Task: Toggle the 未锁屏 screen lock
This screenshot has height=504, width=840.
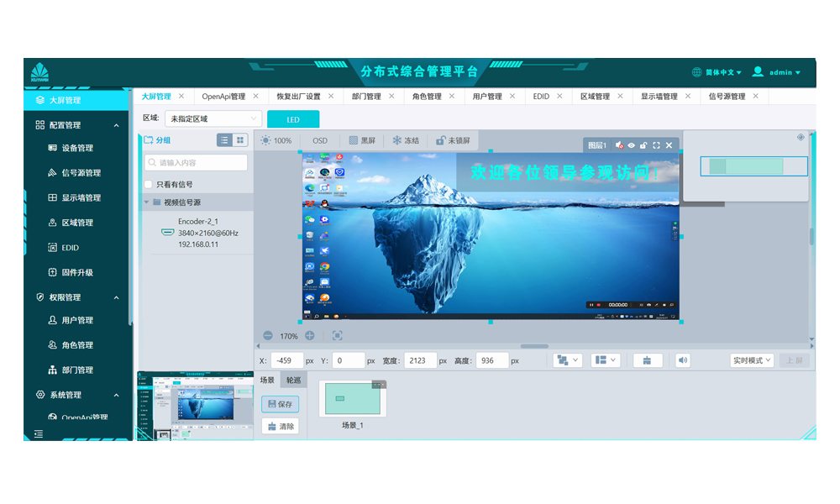Action: click(441, 140)
